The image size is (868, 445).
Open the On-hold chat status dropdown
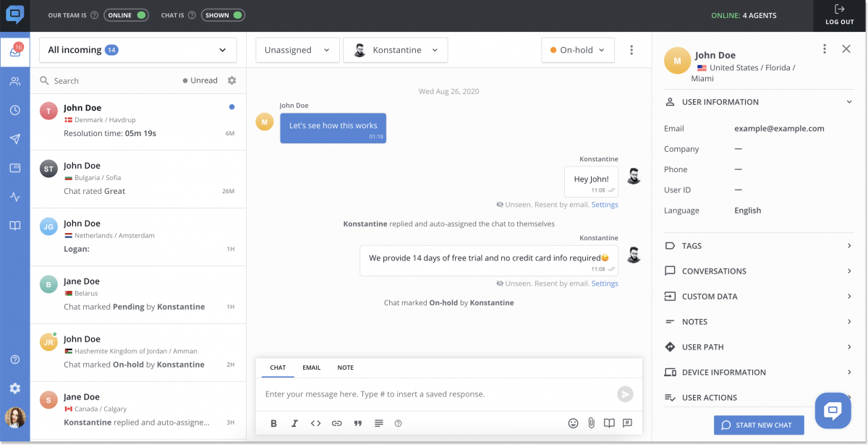pyautogui.click(x=577, y=49)
